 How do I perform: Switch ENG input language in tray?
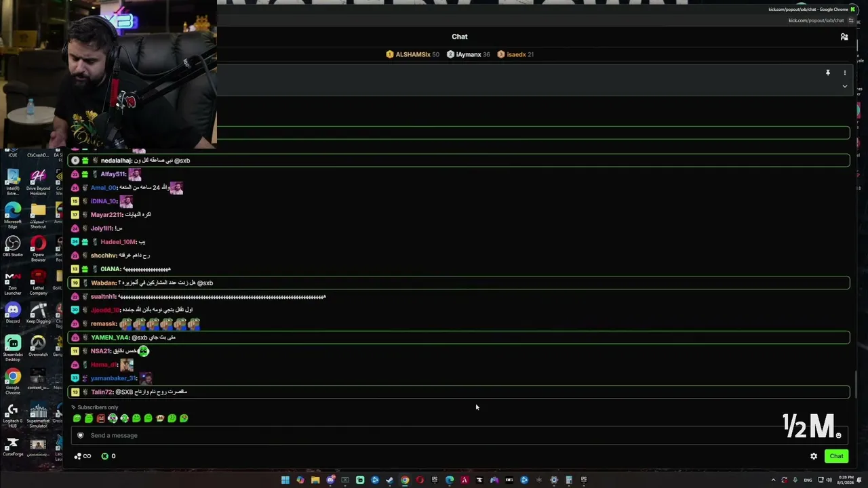click(x=808, y=480)
